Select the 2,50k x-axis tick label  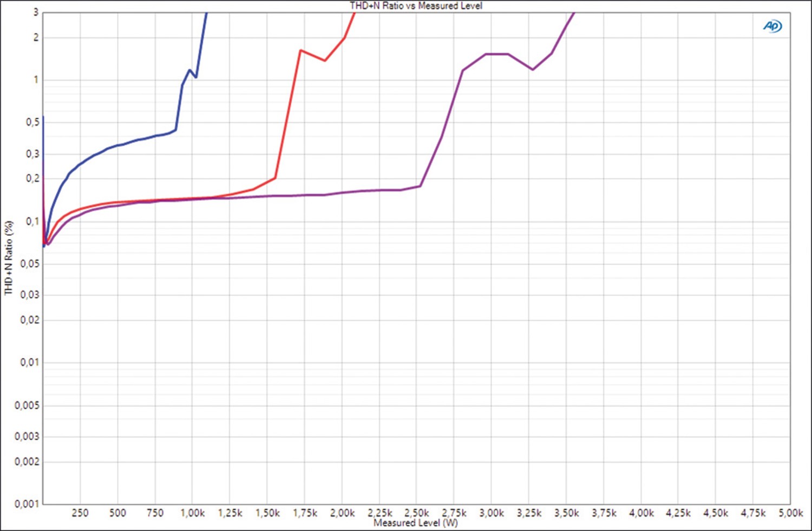click(x=416, y=513)
